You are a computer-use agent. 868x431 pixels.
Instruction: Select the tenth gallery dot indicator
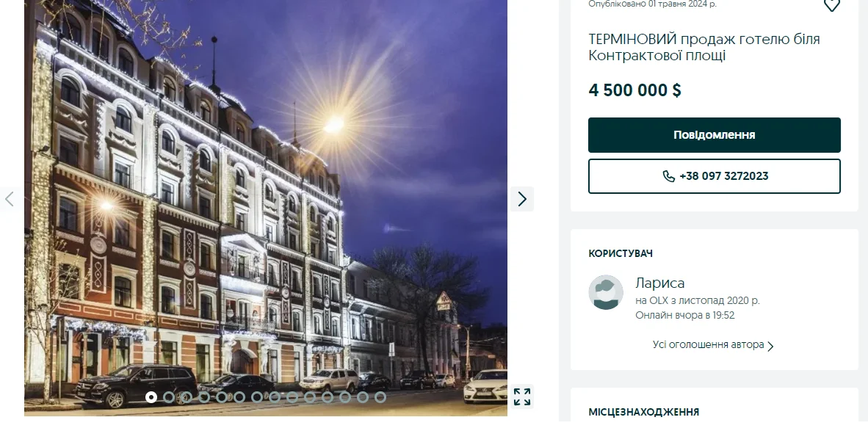click(x=310, y=397)
